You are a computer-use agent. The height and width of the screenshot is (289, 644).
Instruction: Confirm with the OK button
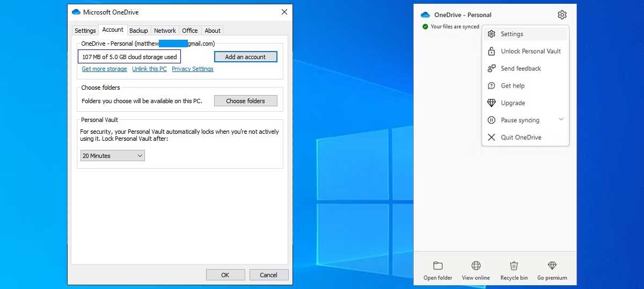[x=225, y=274]
